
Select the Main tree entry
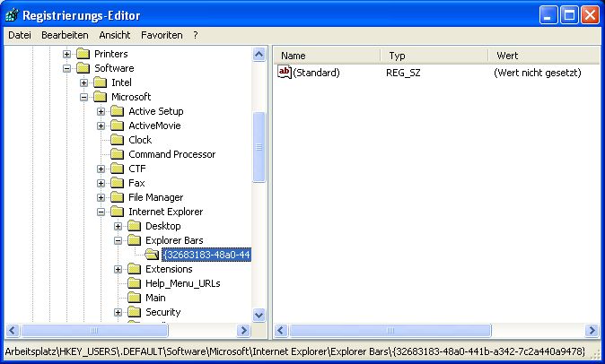(155, 298)
